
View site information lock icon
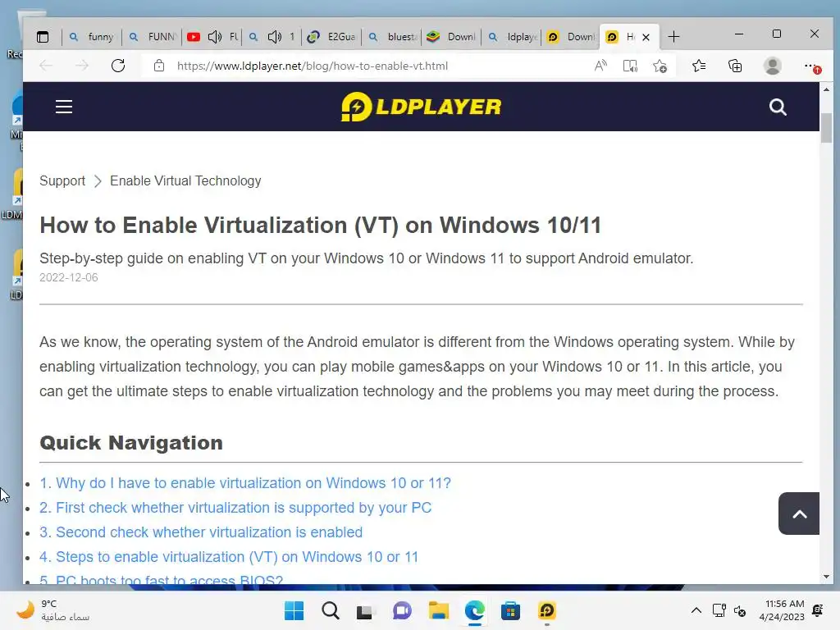158,66
